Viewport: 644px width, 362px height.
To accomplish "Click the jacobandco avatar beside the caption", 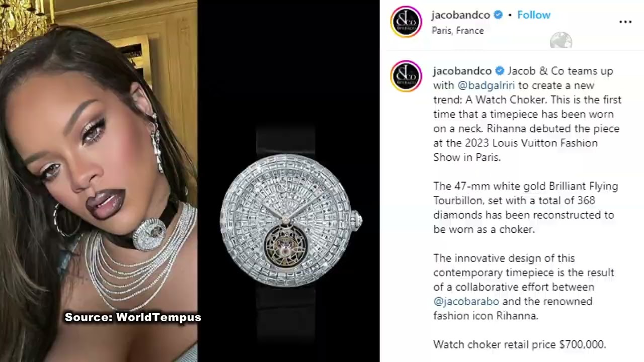I will [406, 76].
